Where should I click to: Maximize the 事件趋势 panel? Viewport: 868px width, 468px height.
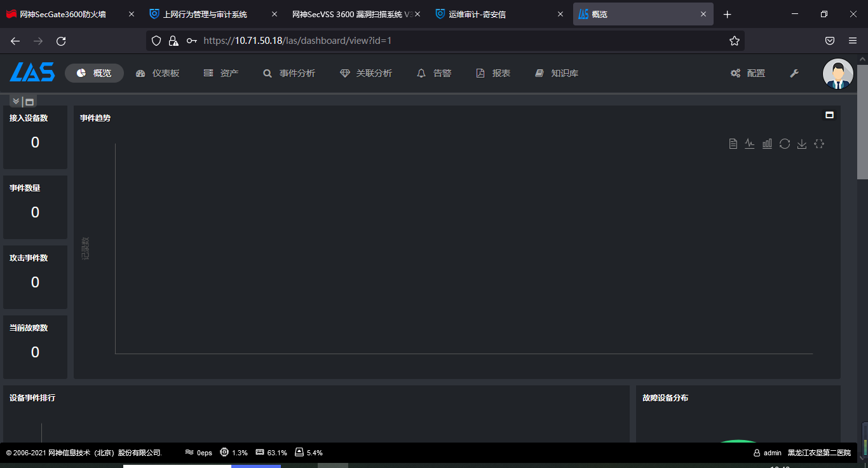[x=829, y=115]
